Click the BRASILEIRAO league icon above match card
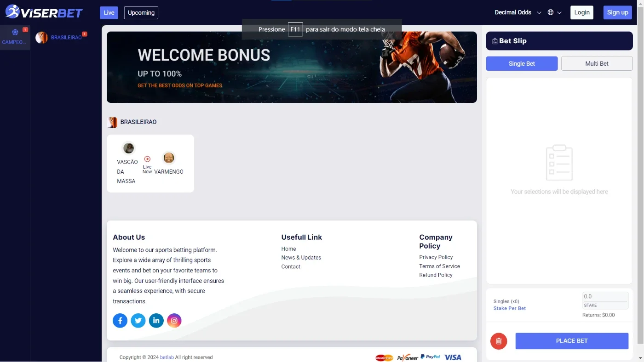Screen dimensions: 644x362 click(x=112, y=122)
